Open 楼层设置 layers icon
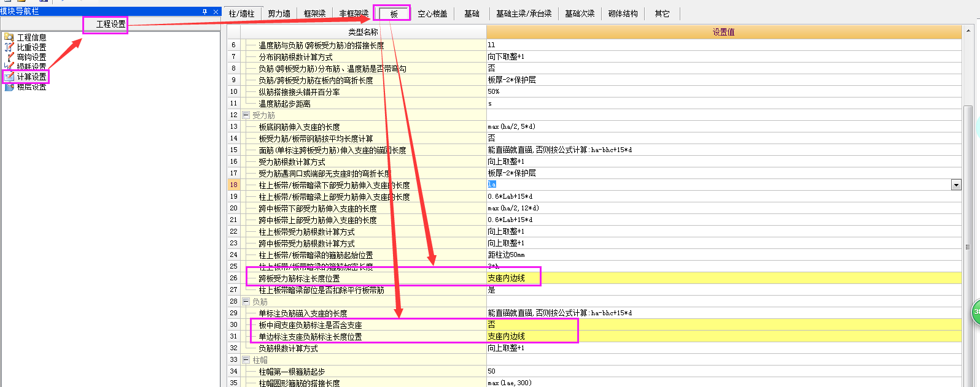Image resolution: width=980 pixels, height=387 pixels. (9, 87)
